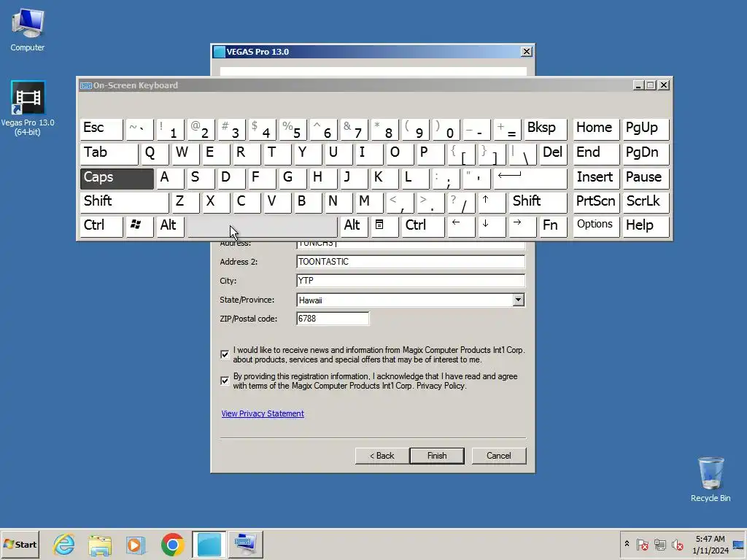Viewport: 747px width, 560px height.
Task: Click the Start button
Action: coord(20,544)
